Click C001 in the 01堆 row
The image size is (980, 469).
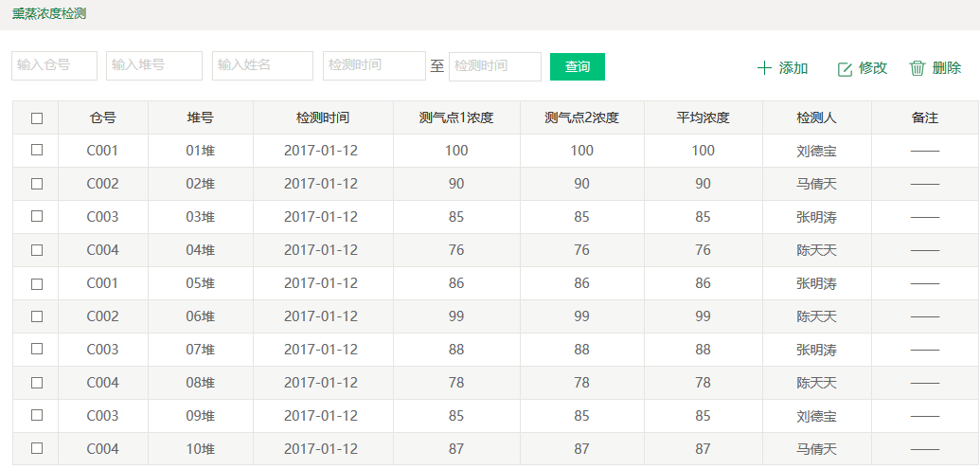(x=102, y=151)
